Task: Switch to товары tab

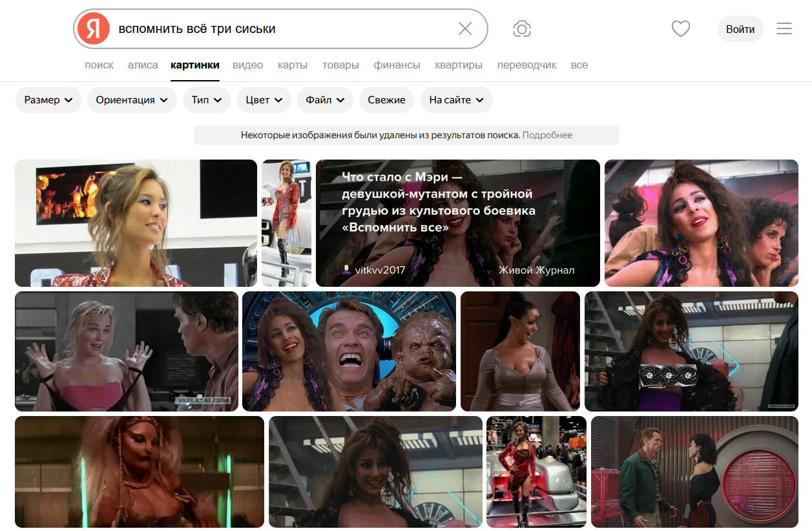Action: (340, 65)
